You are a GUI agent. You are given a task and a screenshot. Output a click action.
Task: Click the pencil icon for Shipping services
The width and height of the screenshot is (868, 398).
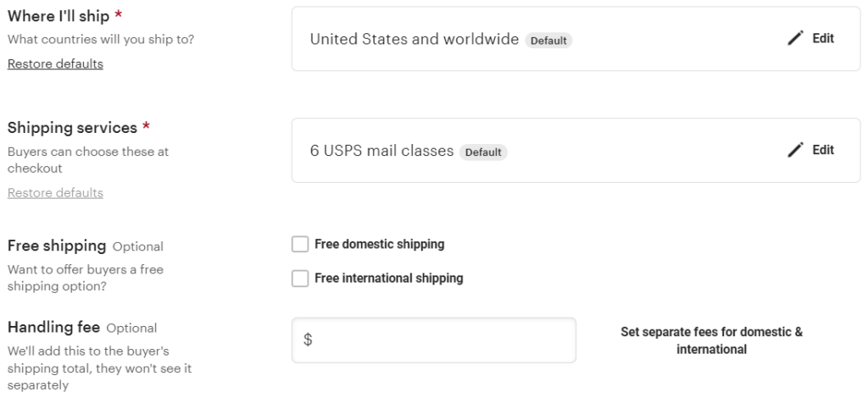[x=794, y=150]
